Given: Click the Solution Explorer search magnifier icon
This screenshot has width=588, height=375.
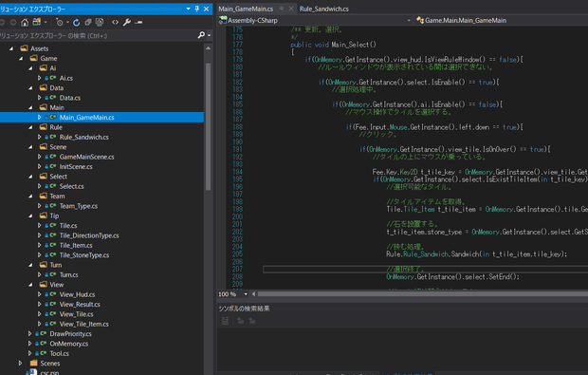Looking at the screenshot, I should coord(201,35).
